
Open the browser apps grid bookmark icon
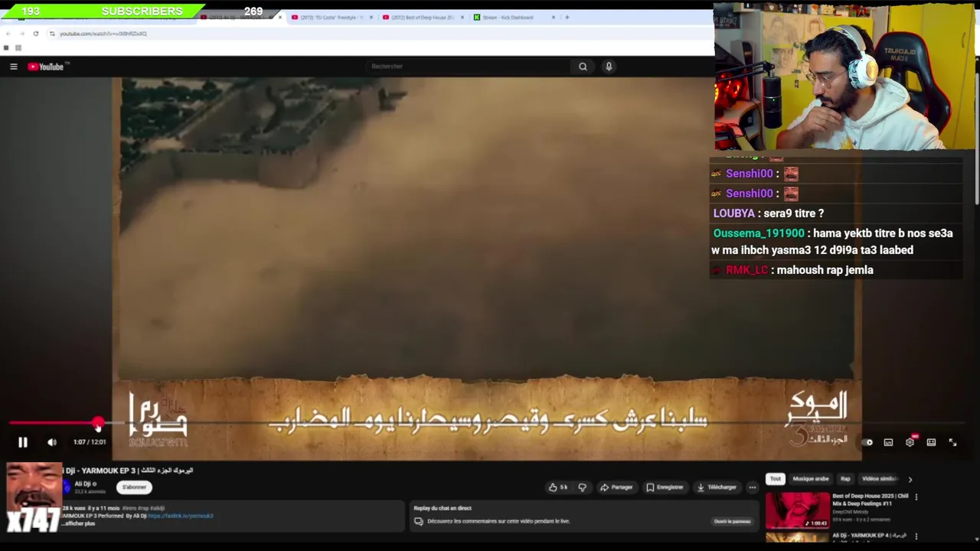pos(18,48)
